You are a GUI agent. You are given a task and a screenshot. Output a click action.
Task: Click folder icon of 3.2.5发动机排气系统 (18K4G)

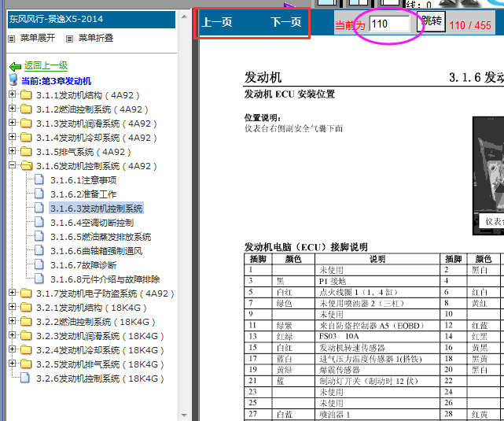click(26, 364)
